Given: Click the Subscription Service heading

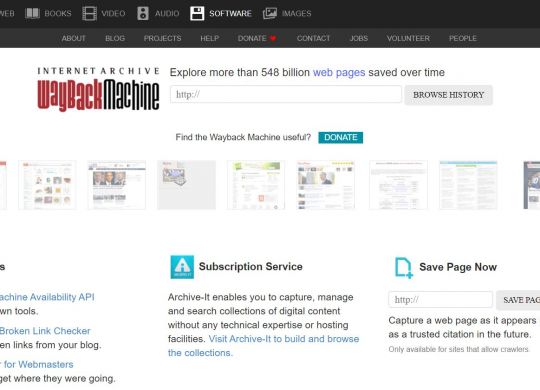Looking at the screenshot, I should [x=251, y=267].
